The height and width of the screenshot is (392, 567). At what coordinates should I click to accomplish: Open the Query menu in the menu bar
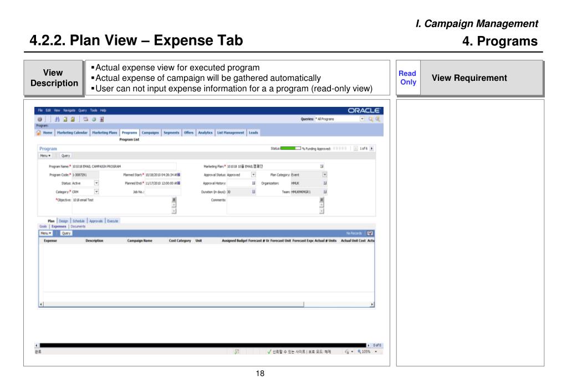coord(83,111)
